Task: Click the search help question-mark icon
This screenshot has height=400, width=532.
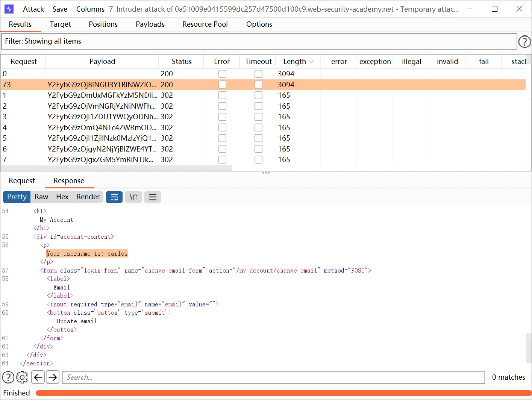Action: [8, 377]
